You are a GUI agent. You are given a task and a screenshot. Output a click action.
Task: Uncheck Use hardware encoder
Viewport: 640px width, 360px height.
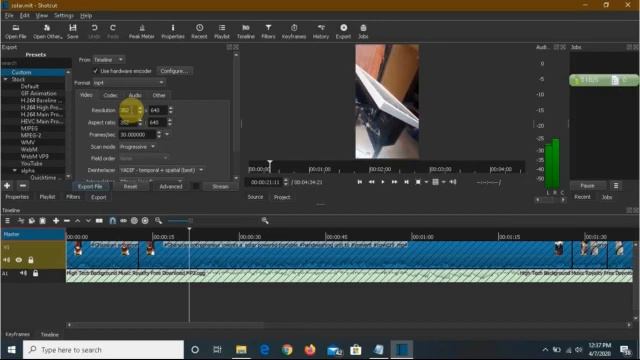point(96,71)
